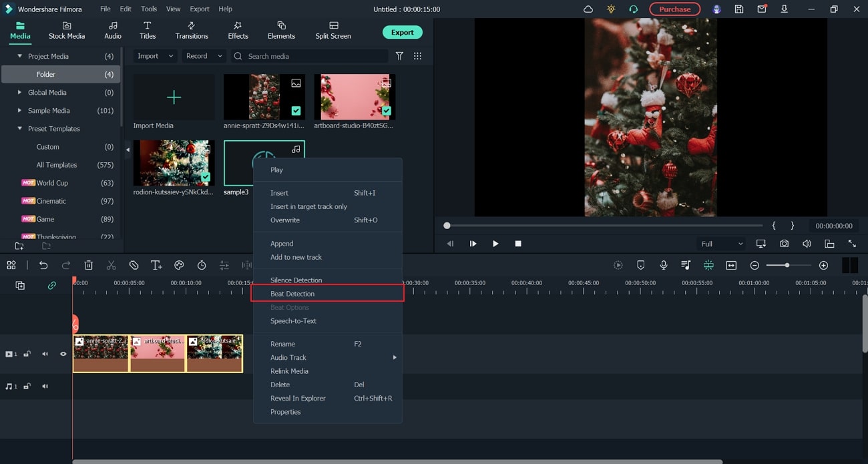Open the Effects tab
This screenshot has width=868, height=464.
(238, 31)
